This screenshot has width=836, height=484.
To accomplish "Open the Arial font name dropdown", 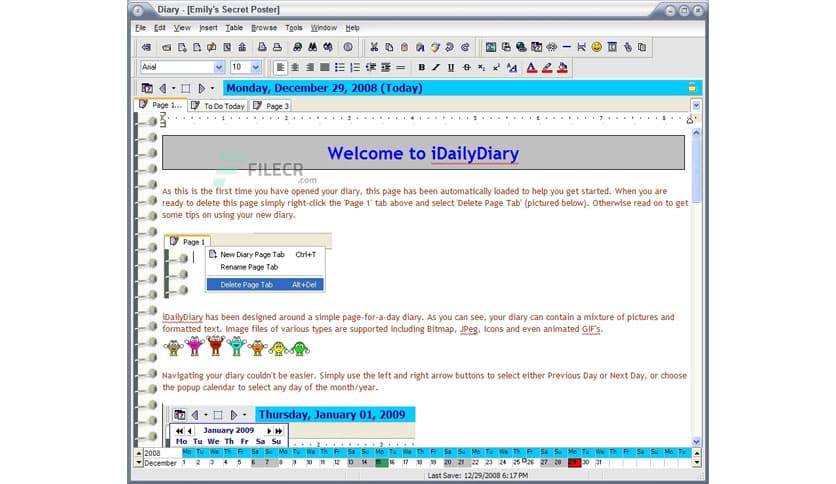I will pos(219,67).
